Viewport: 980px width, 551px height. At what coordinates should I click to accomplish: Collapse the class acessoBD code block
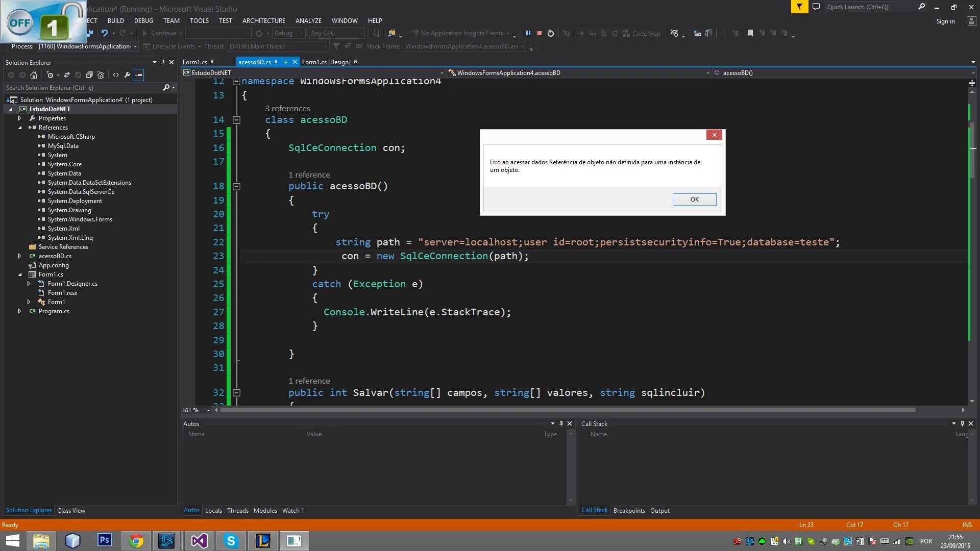(x=236, y=120)
